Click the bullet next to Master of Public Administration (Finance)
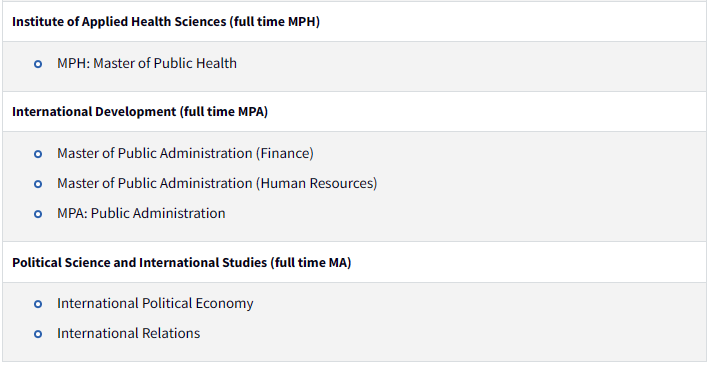710x366 pixels. click(x=38, y=154)
